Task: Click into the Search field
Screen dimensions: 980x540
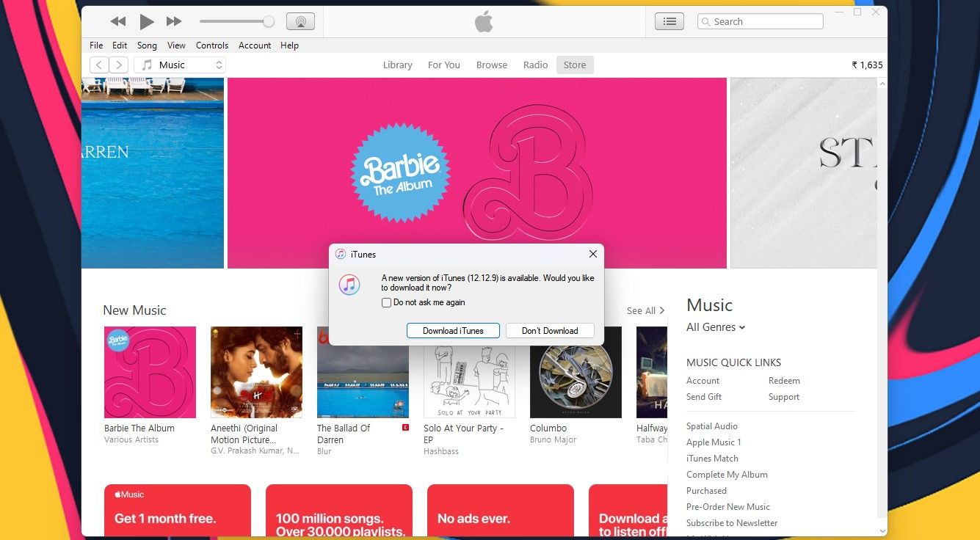Action: pos(761,21)
